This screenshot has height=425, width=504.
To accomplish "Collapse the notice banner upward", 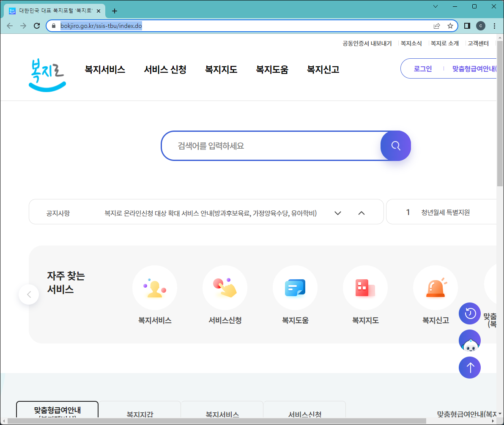I will click(x=362, y=213).
